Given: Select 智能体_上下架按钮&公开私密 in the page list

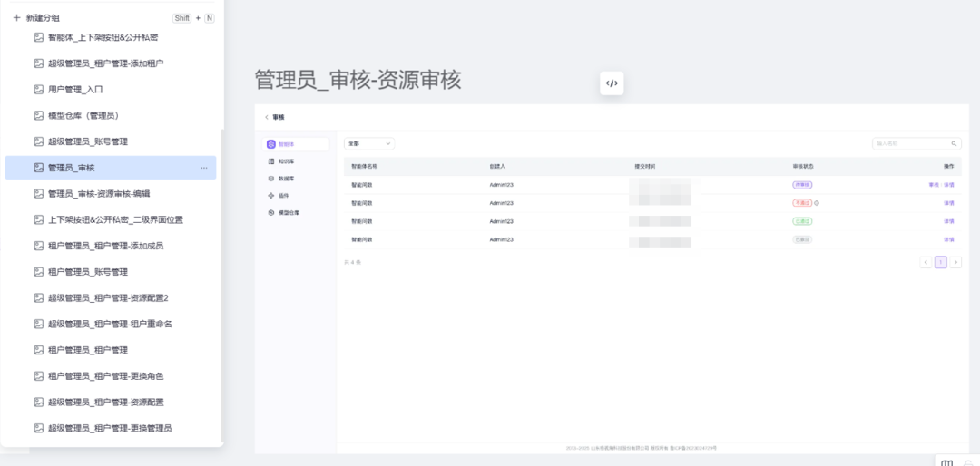Looking at the screenshot, I should (103, 37).
